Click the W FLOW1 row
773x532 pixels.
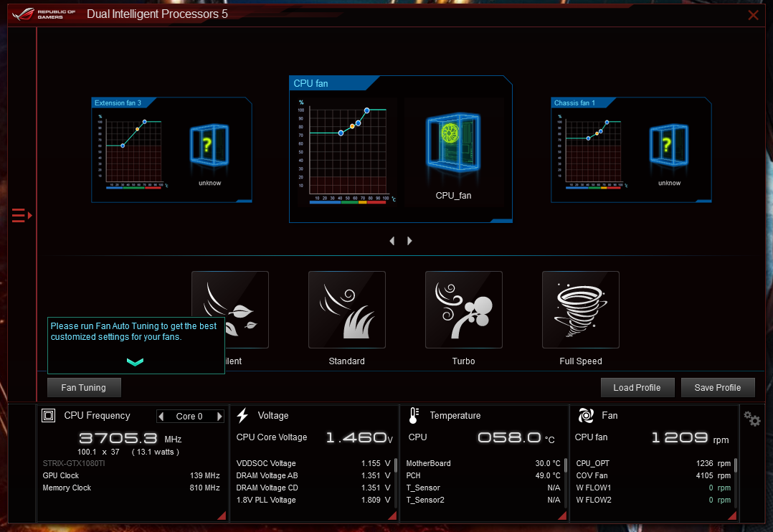tap(653, 488)
